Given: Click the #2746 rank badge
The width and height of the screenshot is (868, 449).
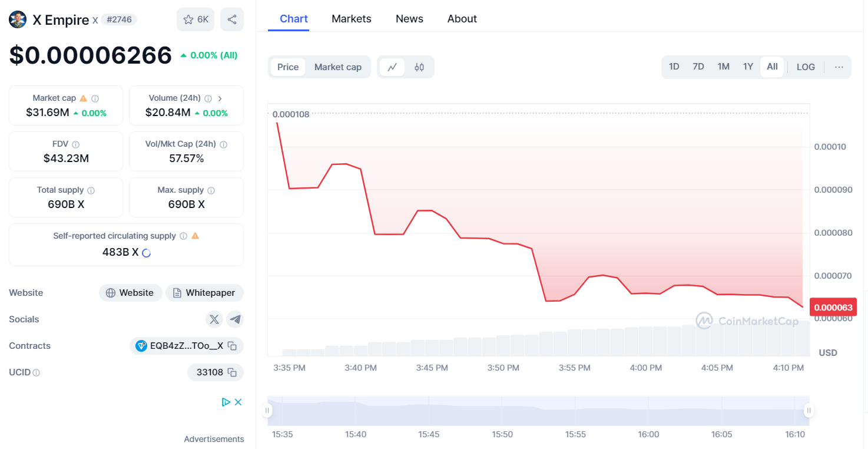Looking at the screenshot, I should (119, 19).
